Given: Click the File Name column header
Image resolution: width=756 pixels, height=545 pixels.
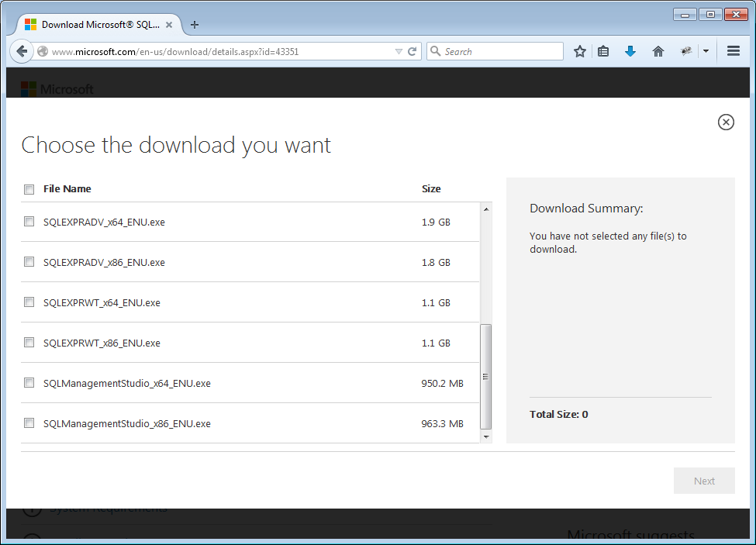Looking at the screenshot, I should click(x=67, y=189).
